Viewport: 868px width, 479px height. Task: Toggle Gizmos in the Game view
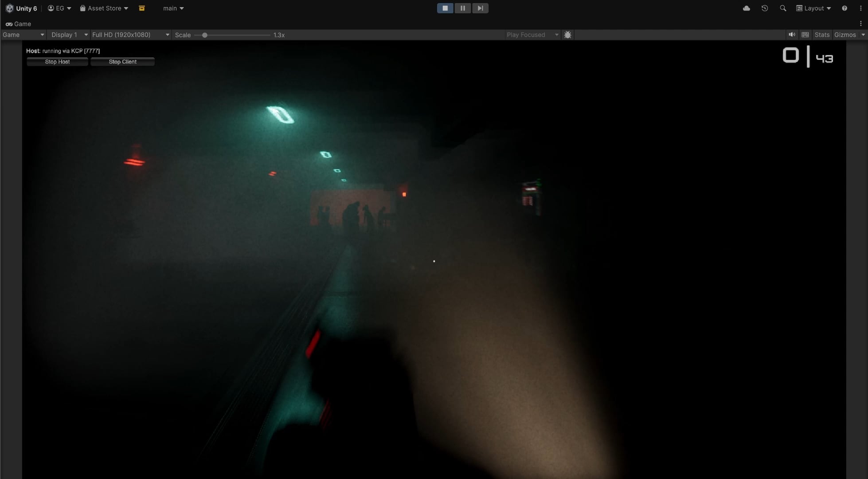[x=845, y=35]
